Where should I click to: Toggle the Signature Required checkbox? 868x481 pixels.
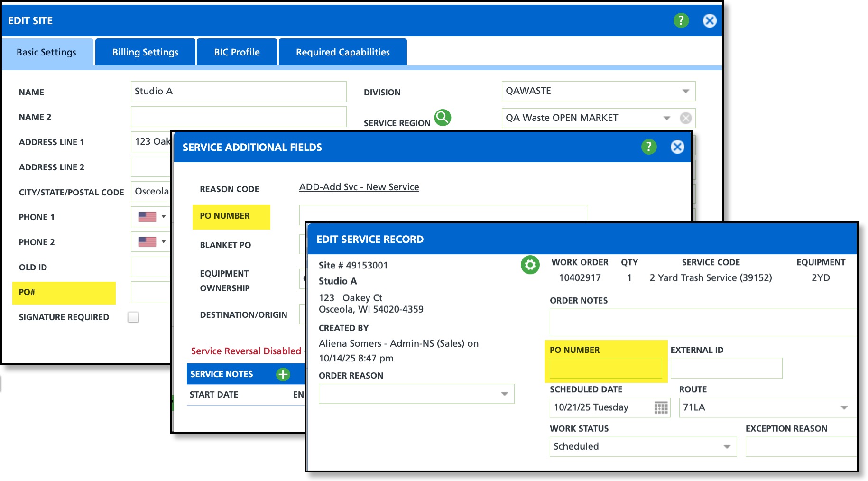(x=133, y=317)
